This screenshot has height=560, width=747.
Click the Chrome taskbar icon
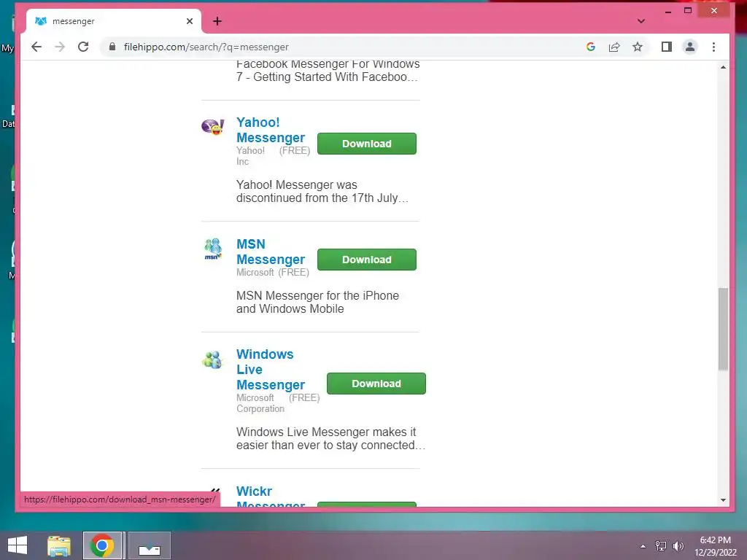102,545
